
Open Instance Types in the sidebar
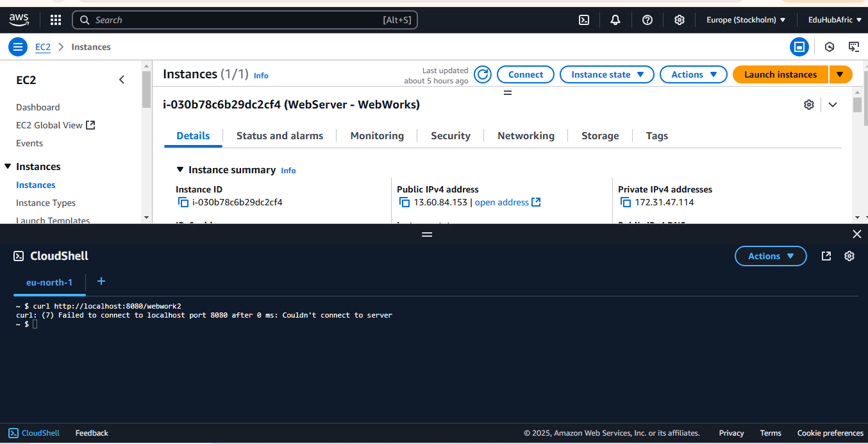point(46,203)
